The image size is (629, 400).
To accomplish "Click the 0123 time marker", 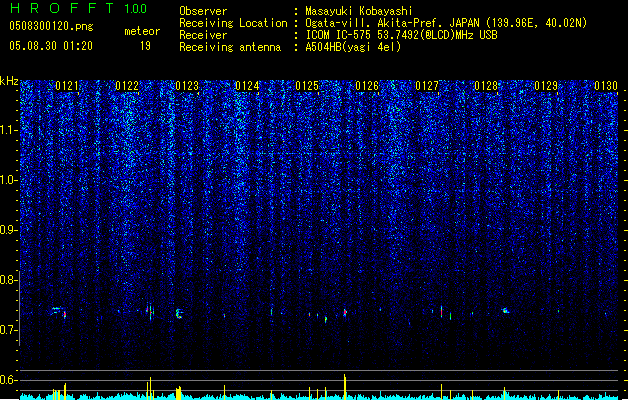I will [x=187, y=86].
